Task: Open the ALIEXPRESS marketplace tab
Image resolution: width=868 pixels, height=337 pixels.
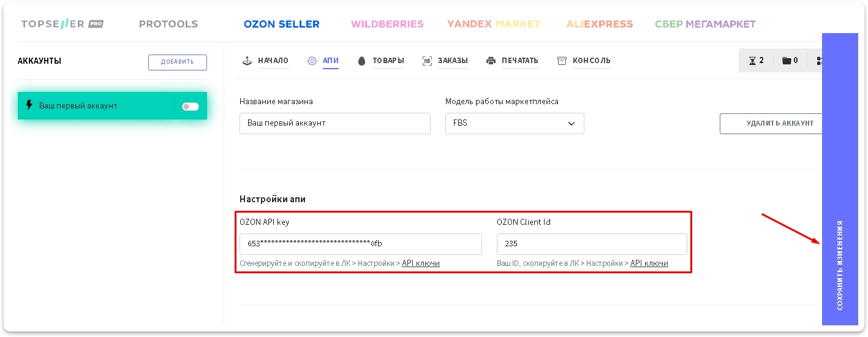Action: point(600,25)
